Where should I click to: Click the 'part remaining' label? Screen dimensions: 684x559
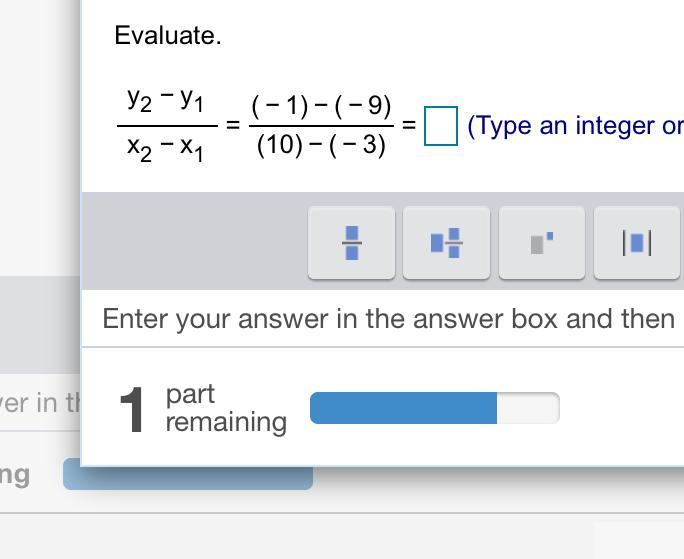(x=226, y=408)
